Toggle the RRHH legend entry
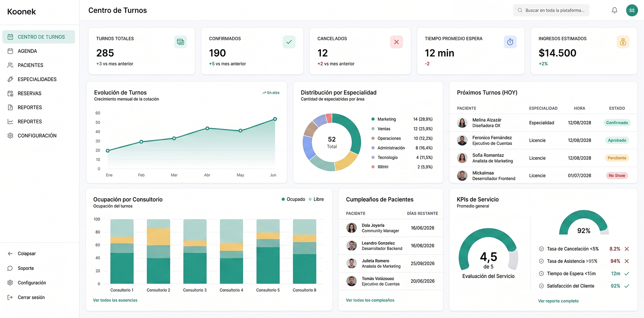 click(x=402, y=167)
